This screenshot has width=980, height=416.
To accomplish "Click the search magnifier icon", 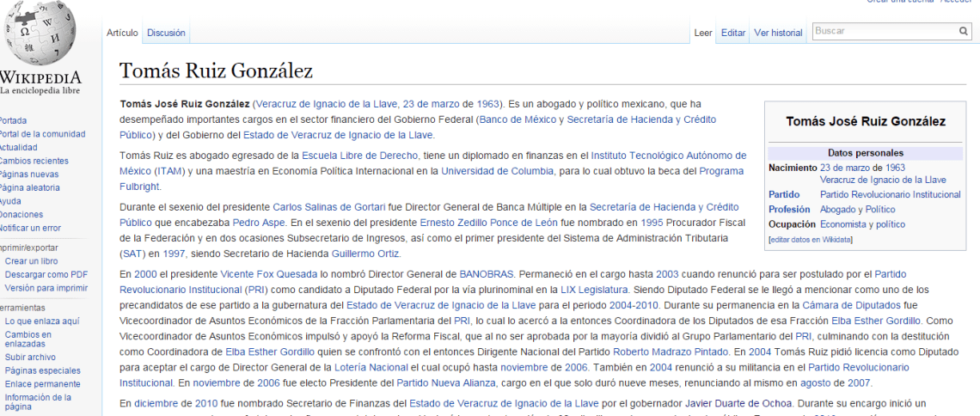I will coord(964,31).
